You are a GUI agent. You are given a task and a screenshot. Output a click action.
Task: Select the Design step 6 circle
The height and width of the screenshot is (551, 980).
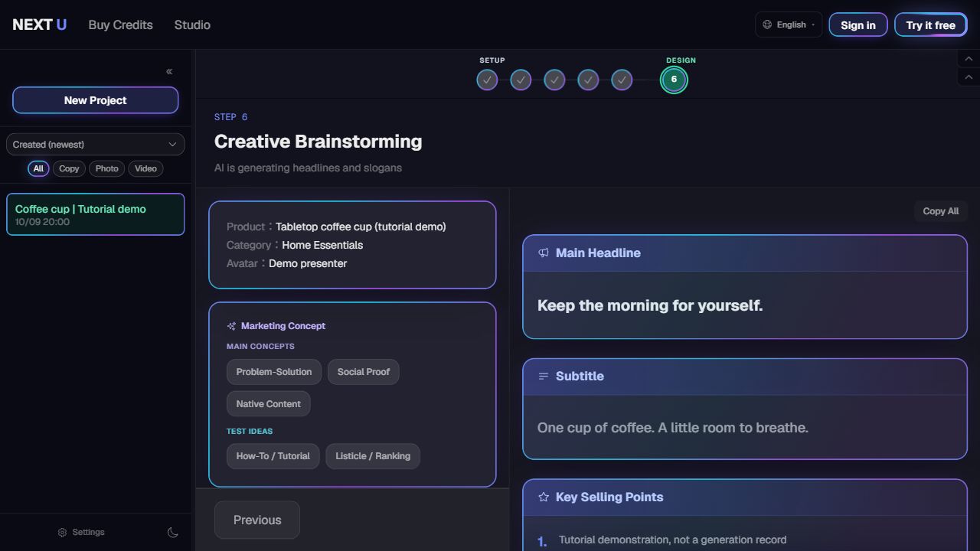point(674,80)
